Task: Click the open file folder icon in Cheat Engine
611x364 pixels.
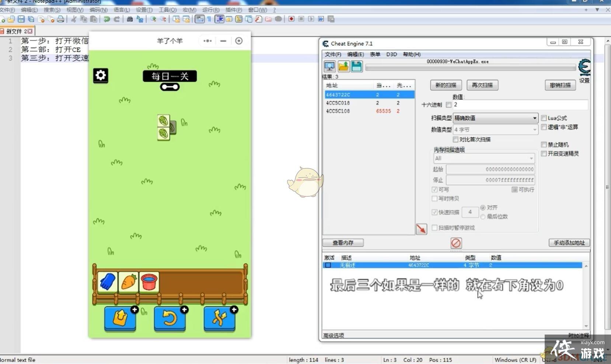Action: [x=343, y=66]
